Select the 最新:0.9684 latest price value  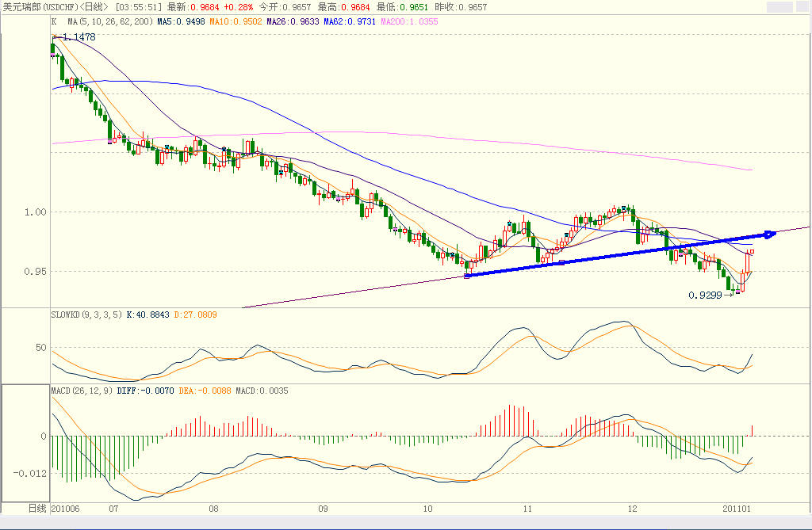click(193, 7)
